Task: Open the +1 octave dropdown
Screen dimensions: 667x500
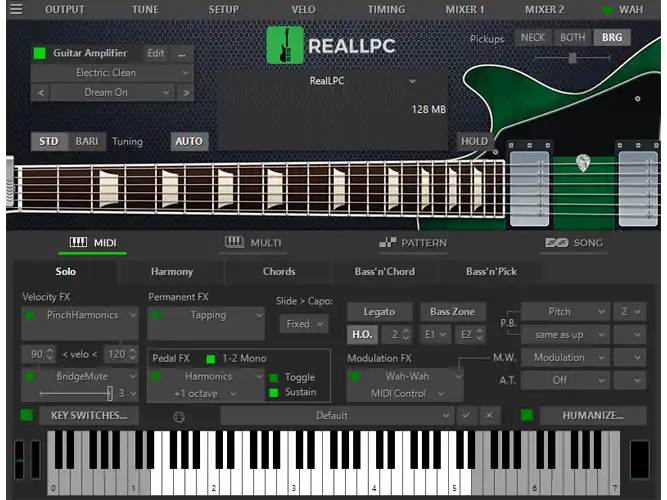Action: tap(206, 394)
